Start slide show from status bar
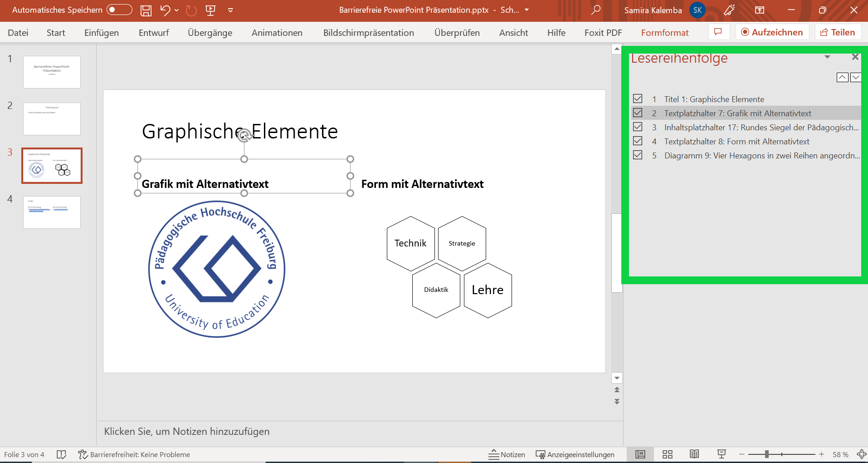The width and height of the screenshot is (868, 463). click(722, 454)
